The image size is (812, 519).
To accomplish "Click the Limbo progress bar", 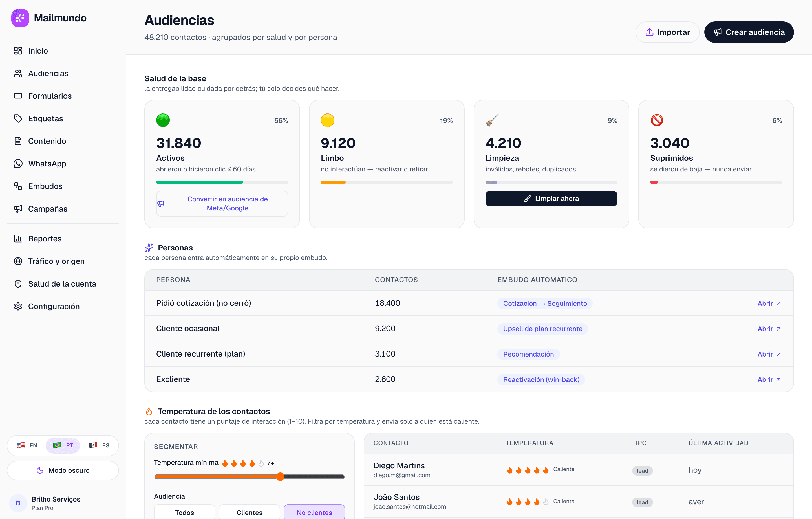I will click(387, 182).
